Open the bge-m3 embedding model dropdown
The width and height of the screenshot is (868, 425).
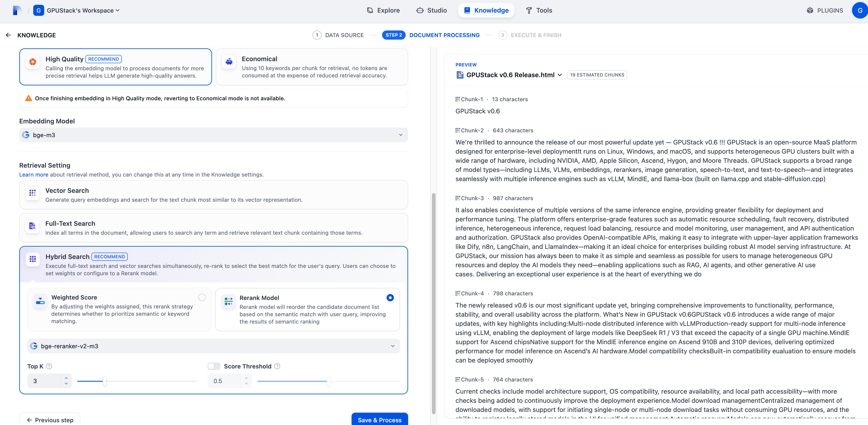(213, 135)
